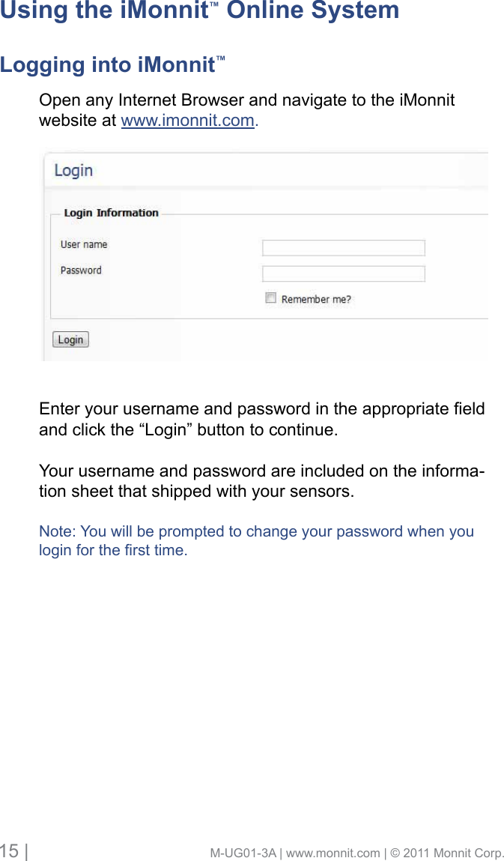Open the www.imonnit.com hyperlink

187,121
